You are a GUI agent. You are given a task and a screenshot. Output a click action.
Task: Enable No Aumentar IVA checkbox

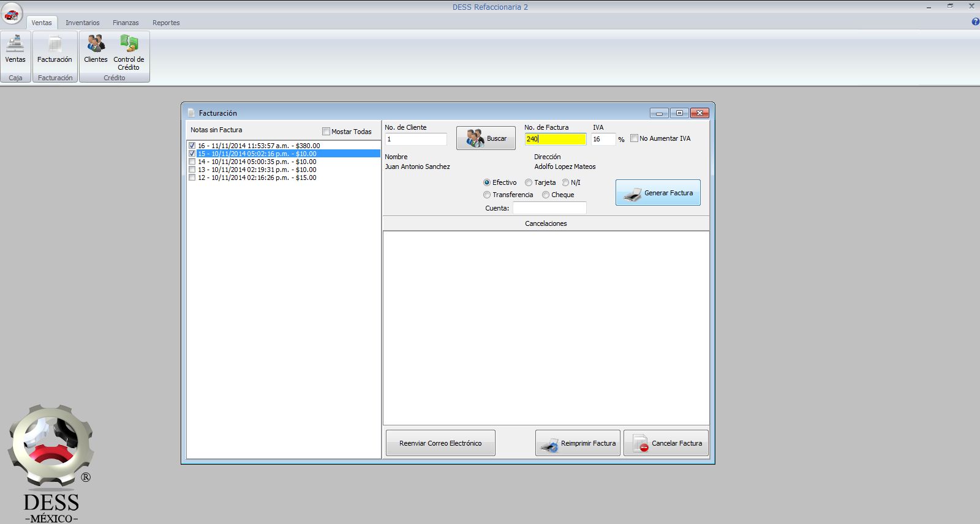[635, 138]
